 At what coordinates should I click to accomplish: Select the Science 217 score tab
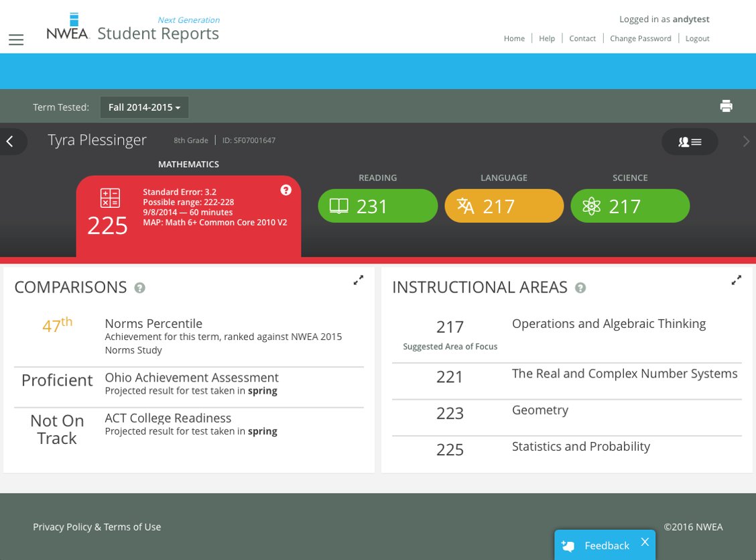(x=630, y=206)
